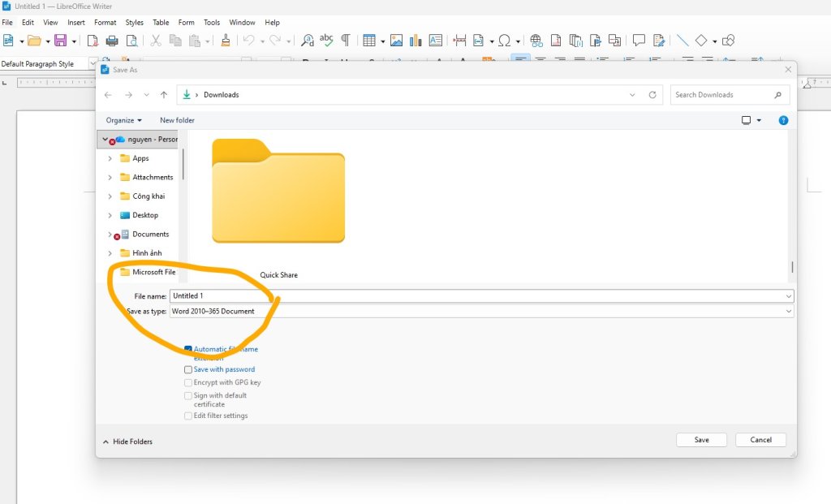Click the Track Changes recording icon
Viewport: 831px width, 504px height.
coord(659,41)
